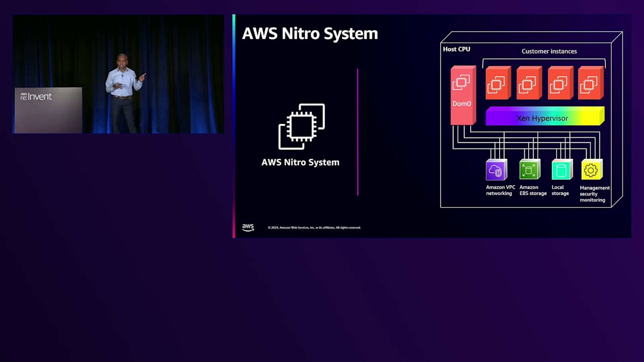The height and width of the screenshot is (362, 644).
Task: Click the Xen Hypervisor rainbow bar
Action: coord(545,116)
